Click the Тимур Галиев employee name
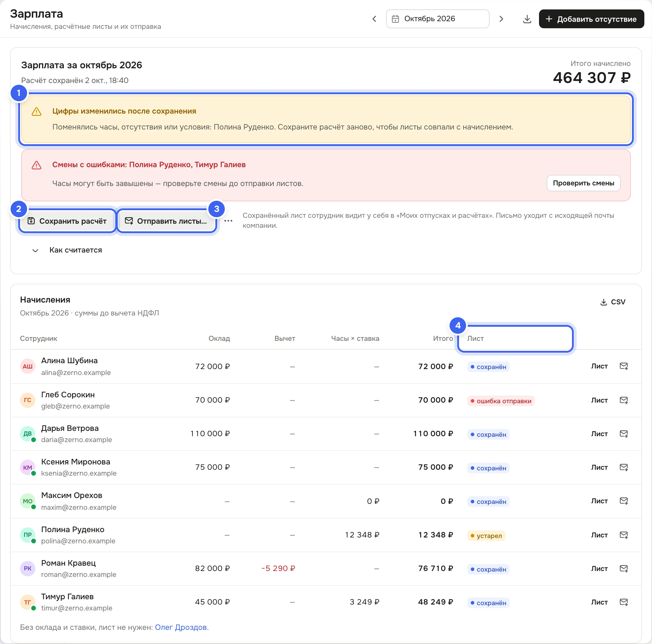 coord(67,596)
